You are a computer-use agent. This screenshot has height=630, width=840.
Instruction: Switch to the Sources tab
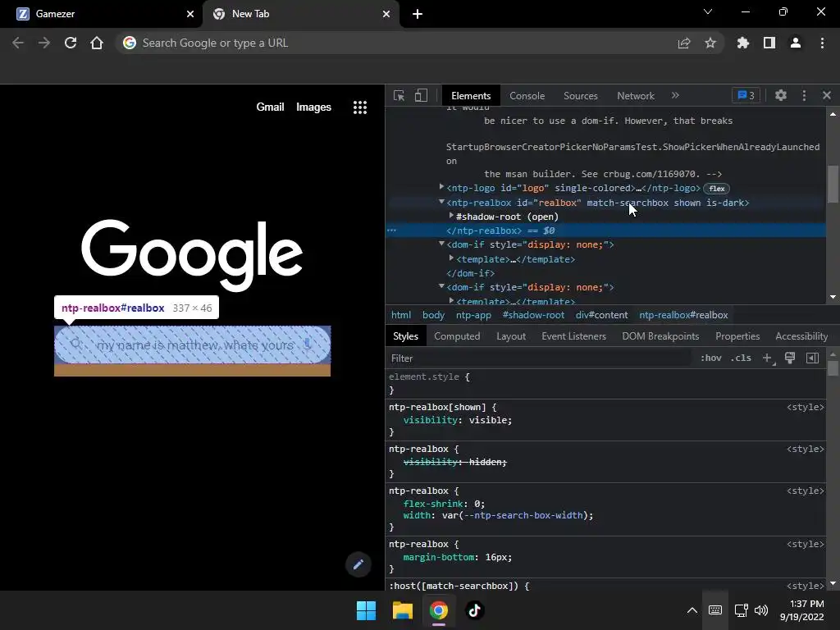[580, 96]
